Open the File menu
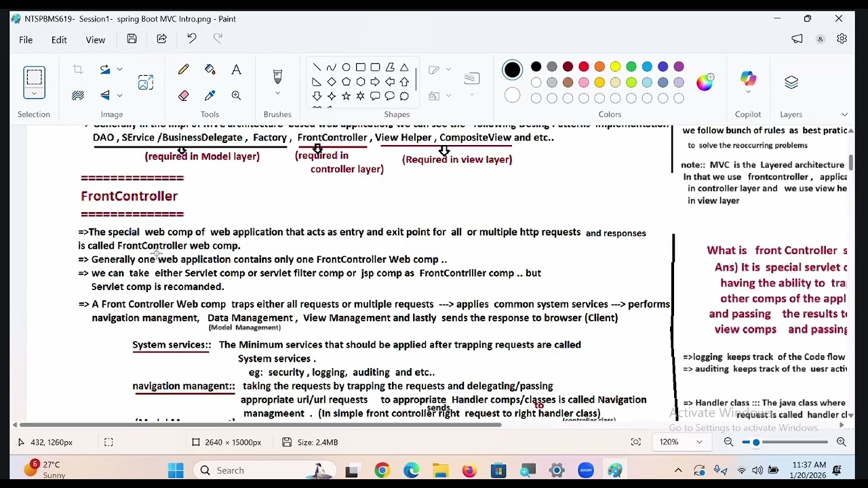 point(26,40)
